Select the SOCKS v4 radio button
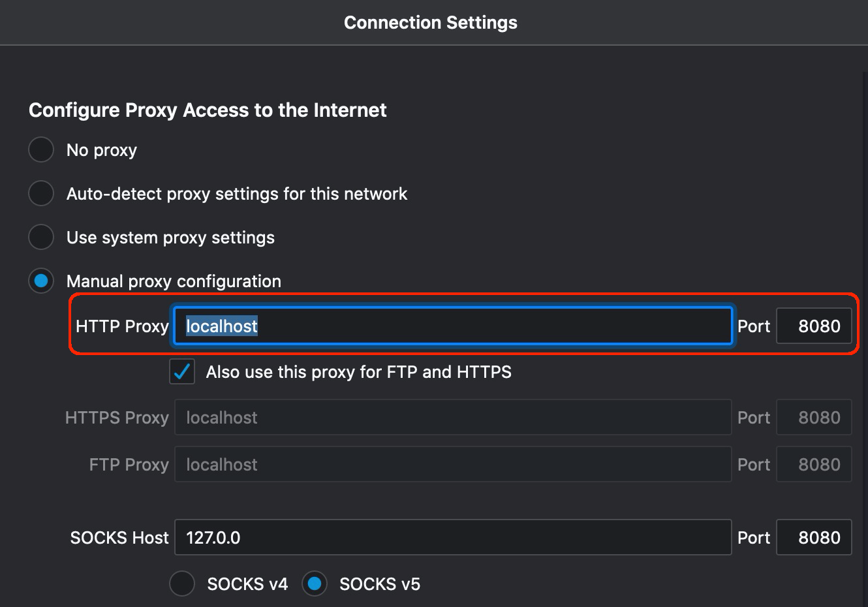The image size is (868, 607). point(182,584)
